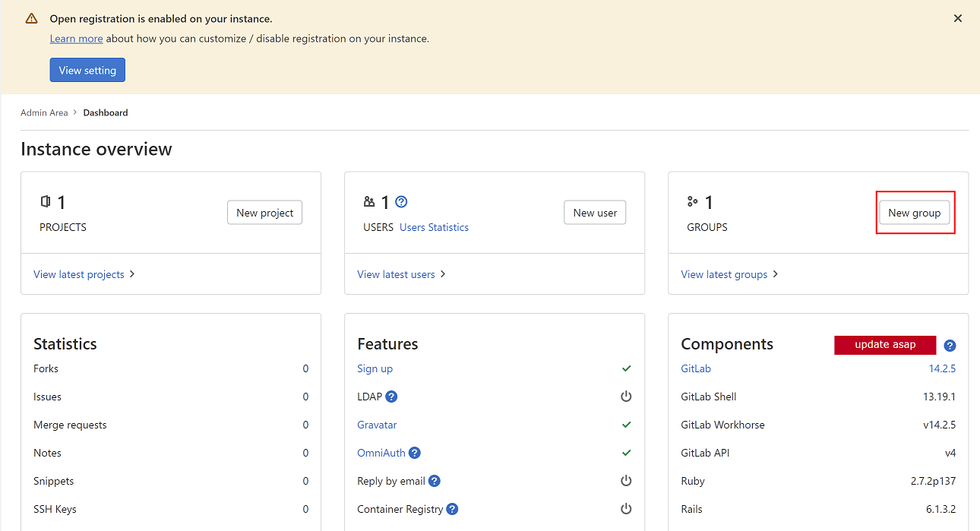Open the Users Statistics link

(x=434, y=227)
